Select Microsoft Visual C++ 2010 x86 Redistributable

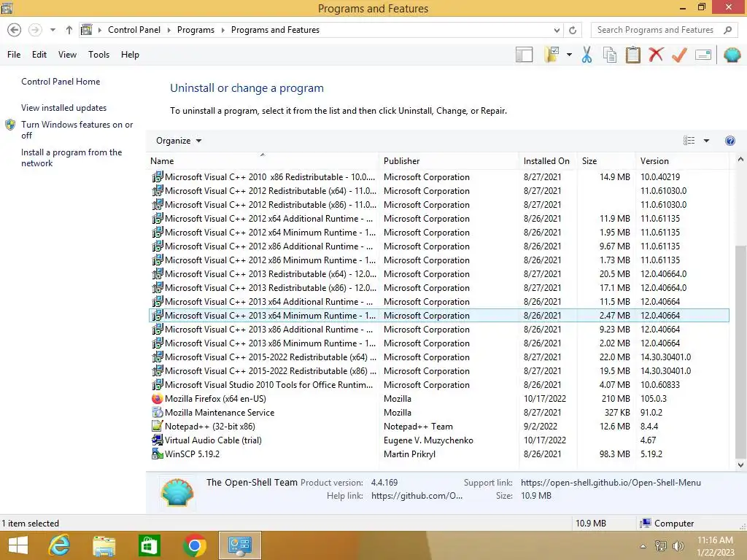click(439, 177)
